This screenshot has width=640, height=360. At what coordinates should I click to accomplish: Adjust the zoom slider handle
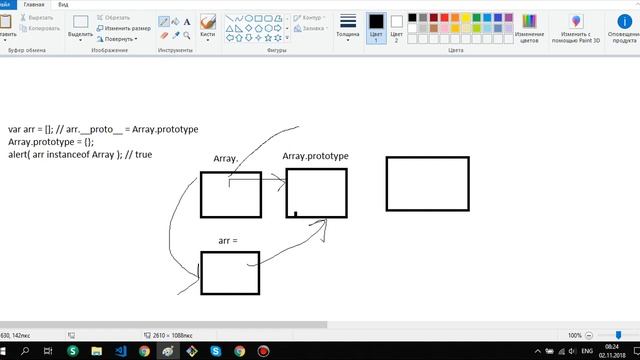(x=618, y=335)
